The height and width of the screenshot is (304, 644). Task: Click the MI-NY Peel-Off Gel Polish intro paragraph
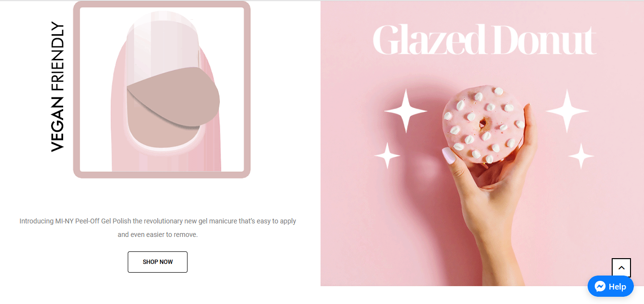[158, 228]
